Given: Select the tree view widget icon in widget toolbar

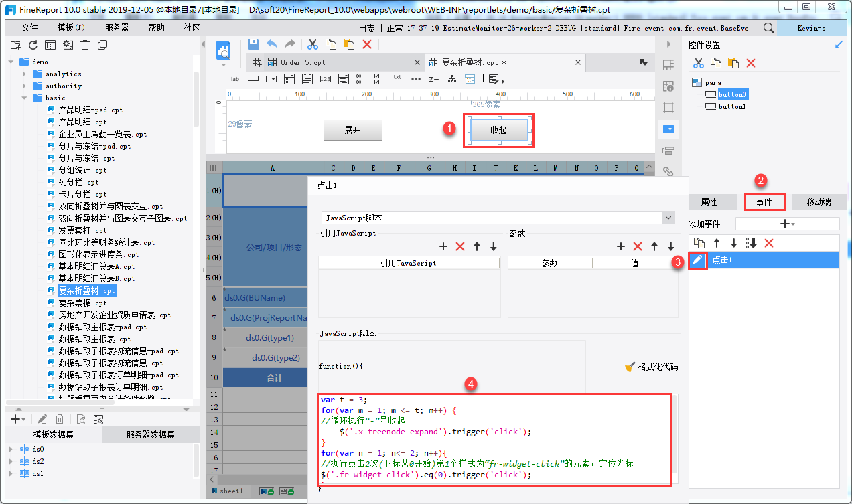Looking at the screenshot, I should 451,79.
